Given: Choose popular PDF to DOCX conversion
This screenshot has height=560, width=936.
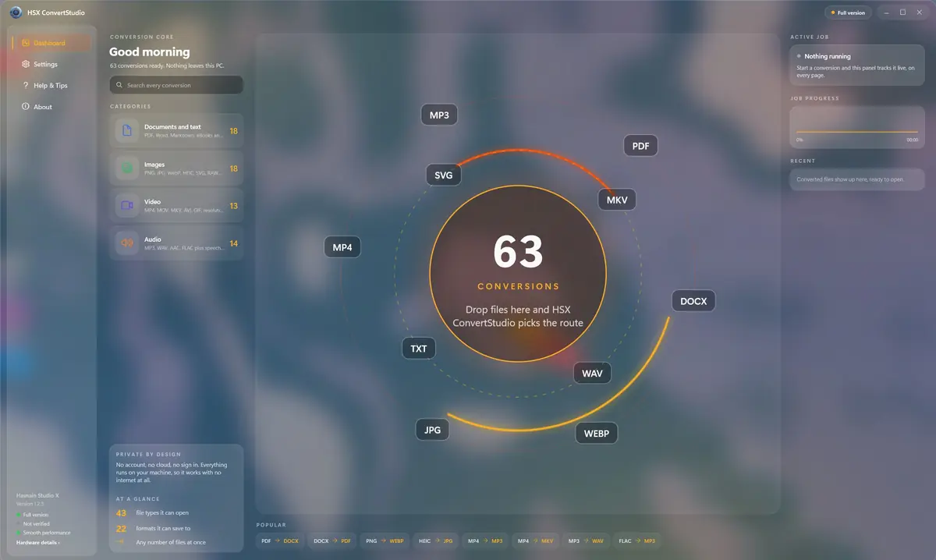Looking at the screenshot, I should click(281, 541).
